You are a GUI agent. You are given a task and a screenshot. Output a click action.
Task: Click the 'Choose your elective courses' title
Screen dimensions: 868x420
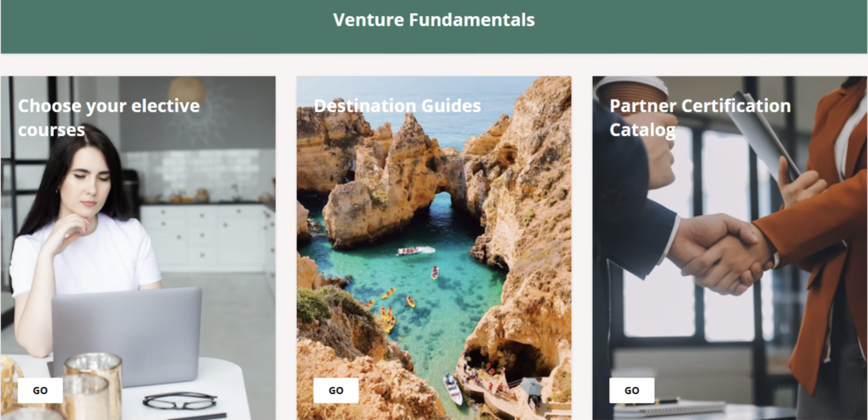pos(108,118)
